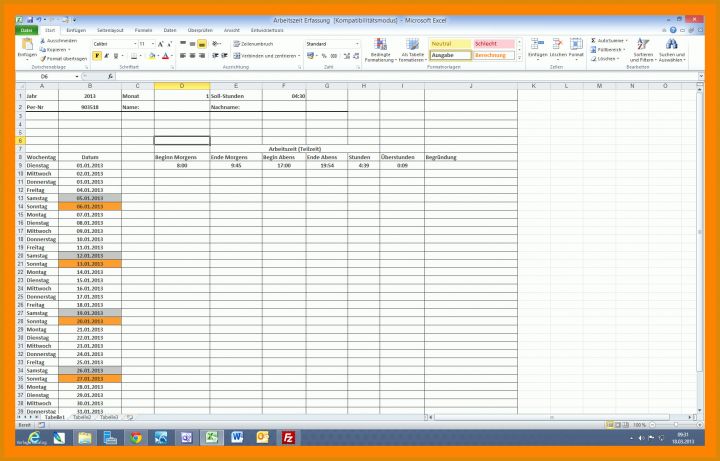Open FileZilla from the taskbar
The height and width of the screenshot is (461, 720).
[x=288, y=438]
